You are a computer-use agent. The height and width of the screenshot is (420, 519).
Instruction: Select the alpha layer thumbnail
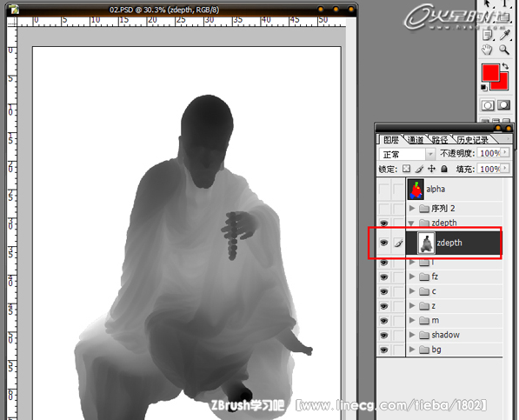pos(416,190)
